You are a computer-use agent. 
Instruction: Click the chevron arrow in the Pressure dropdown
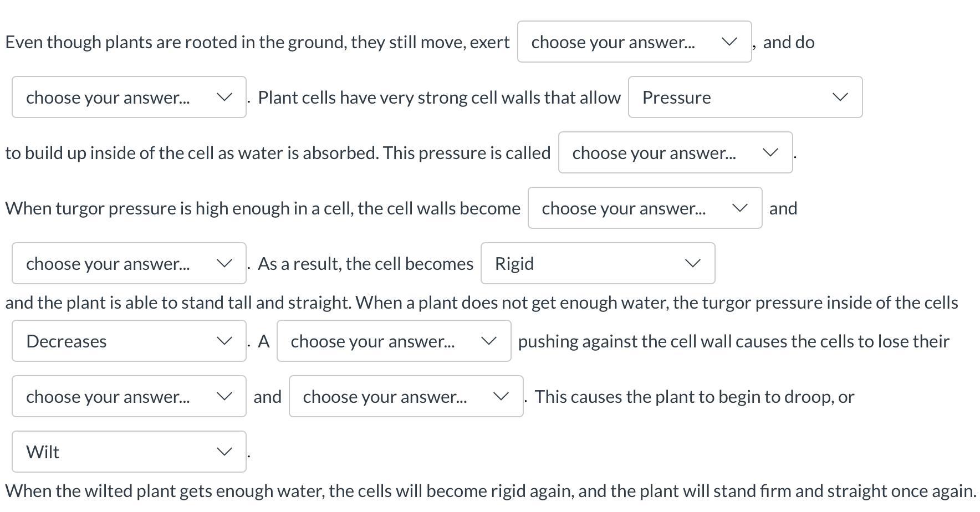click(x=840, y=98)
